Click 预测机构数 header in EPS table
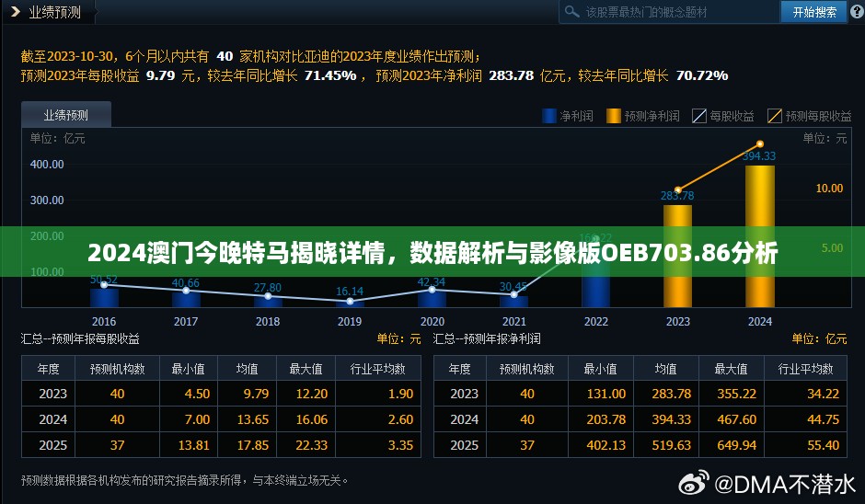 (x=118, y=369)
